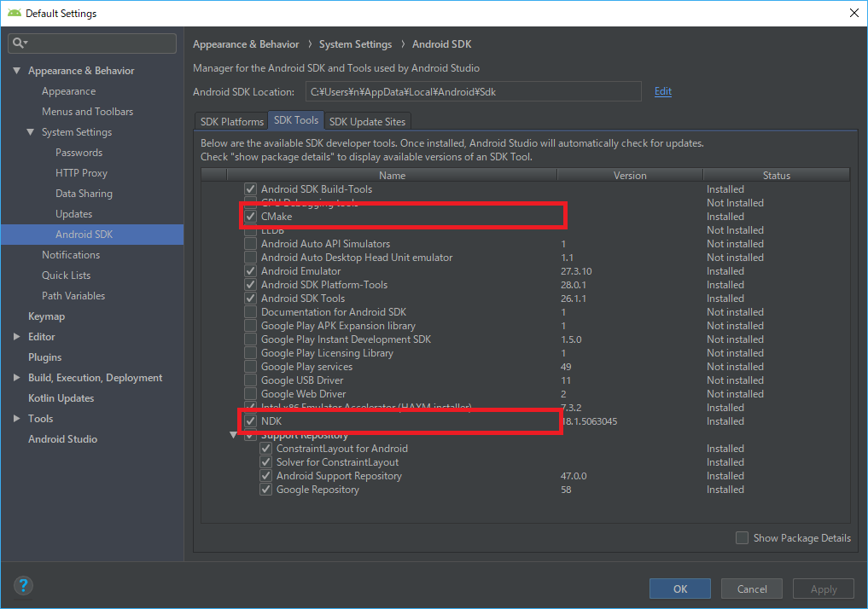Click Appearance & Behavior breadcrumb
Viewport: 868px width, 609px height.
(246, 44)
